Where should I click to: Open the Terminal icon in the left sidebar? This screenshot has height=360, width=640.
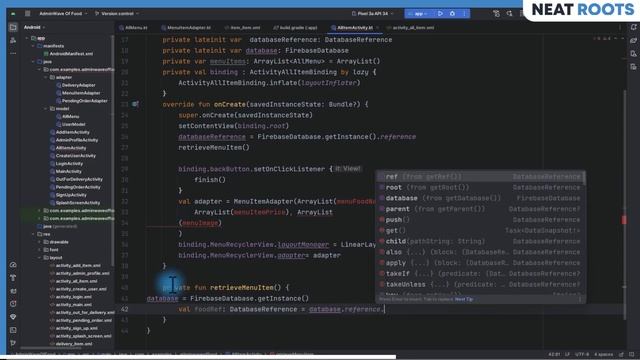(x=13, y=330)
